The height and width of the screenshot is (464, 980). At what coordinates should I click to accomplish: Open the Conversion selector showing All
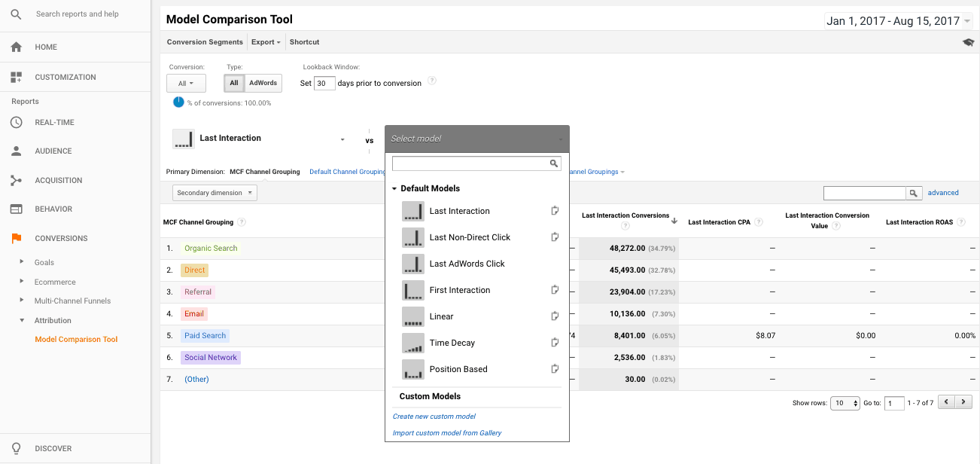click(186, 83)
